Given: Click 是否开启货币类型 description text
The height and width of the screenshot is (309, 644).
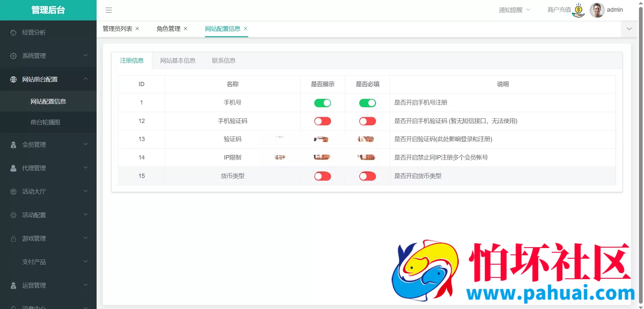Looking at the screenshot, I should 418,176.
